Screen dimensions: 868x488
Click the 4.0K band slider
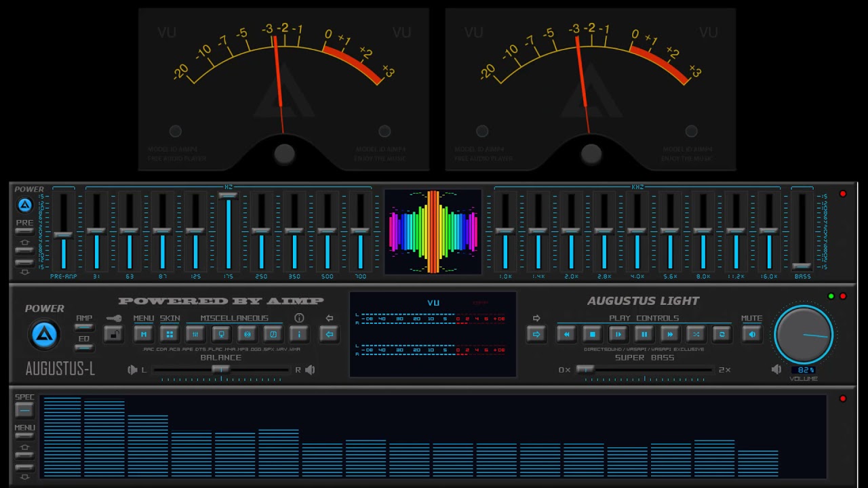pyautogui.click(x=637, y=232)
